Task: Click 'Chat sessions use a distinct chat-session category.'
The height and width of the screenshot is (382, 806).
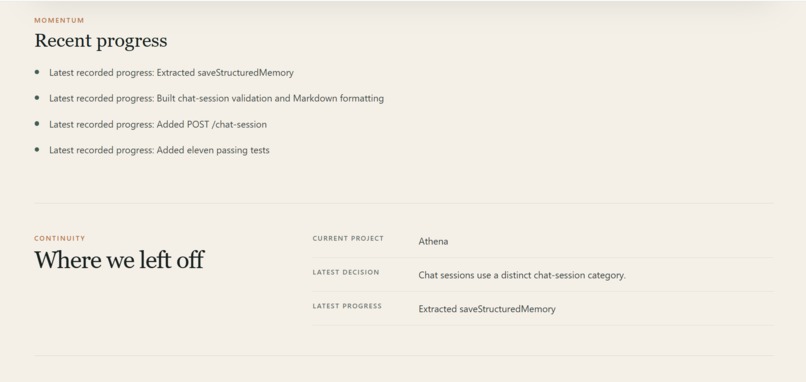Action: point(522,275)
